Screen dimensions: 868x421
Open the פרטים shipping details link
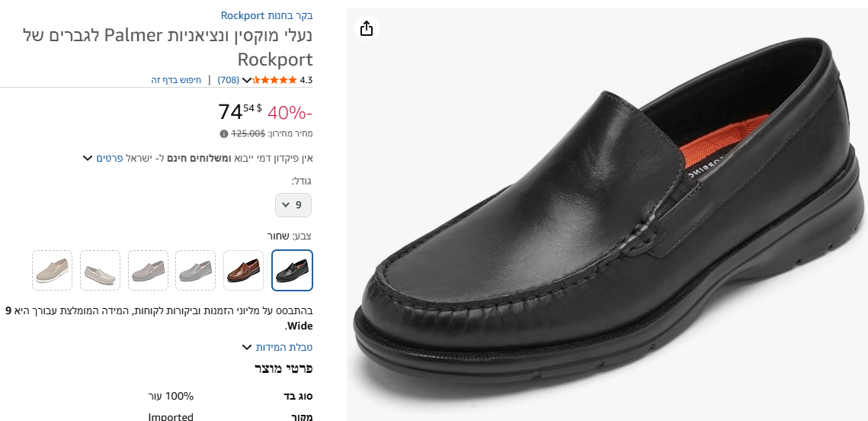(109, 158)
